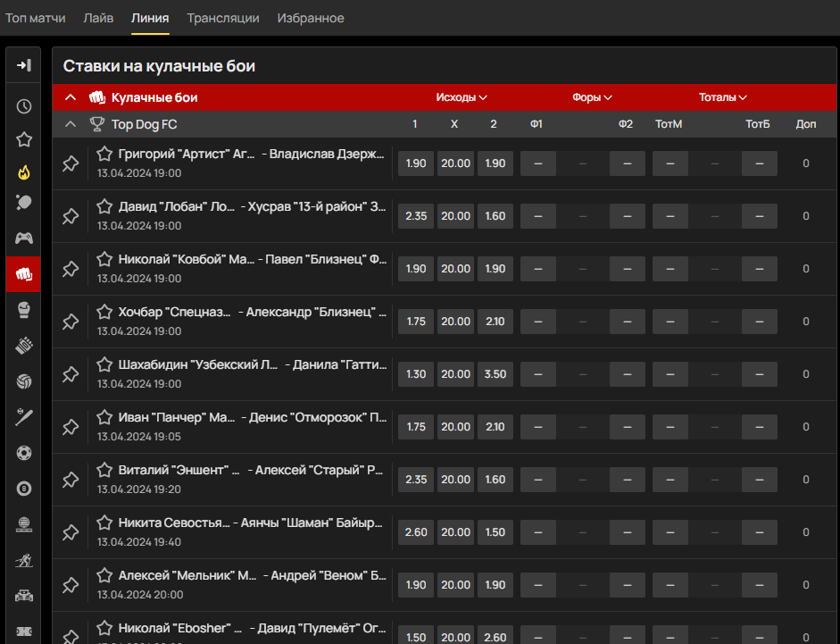Bet 1.50 on Аянчы "Шаман" win
The image size is (840, 644).
pos(495,532)
